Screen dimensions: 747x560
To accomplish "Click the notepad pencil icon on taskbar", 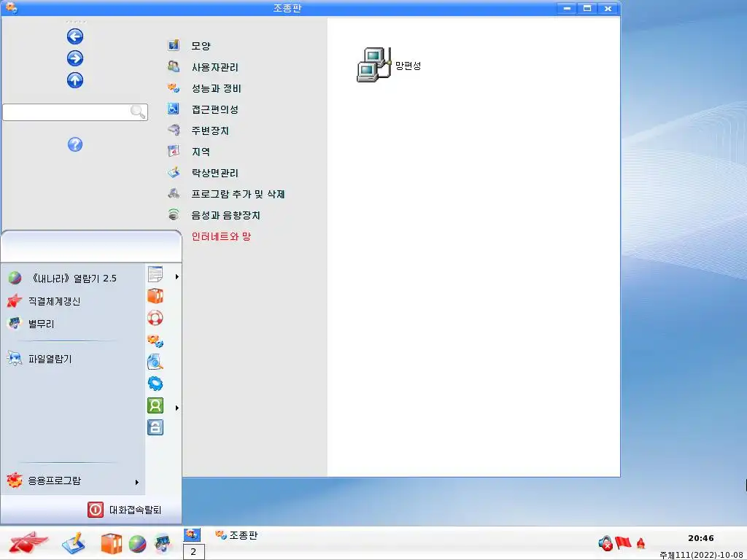I will click(x=74, y=543).
